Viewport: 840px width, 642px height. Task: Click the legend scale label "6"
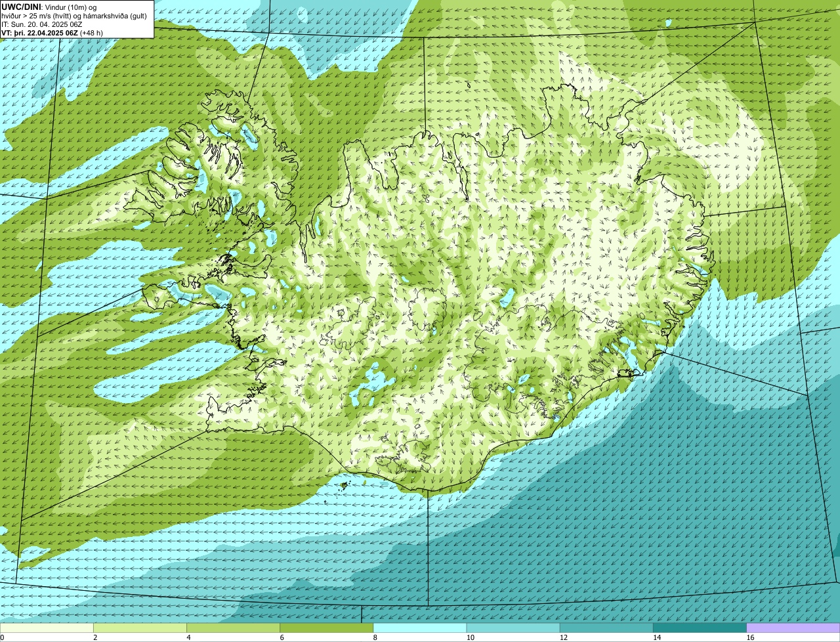click(282, 637)
